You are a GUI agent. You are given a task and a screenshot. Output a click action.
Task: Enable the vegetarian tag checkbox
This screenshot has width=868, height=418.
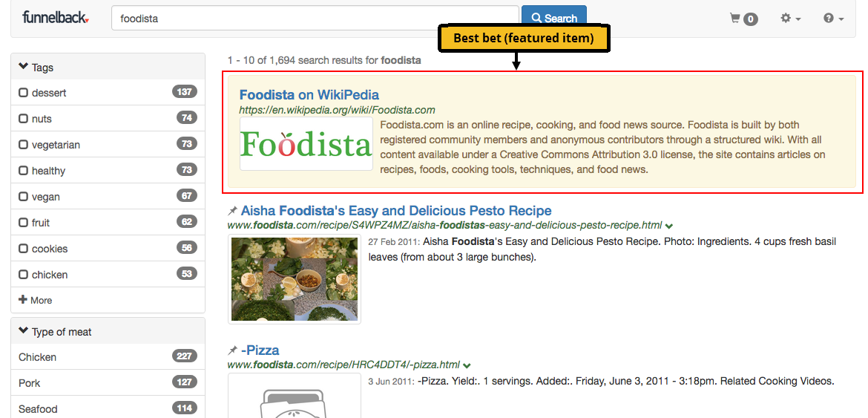pos(24,145)
